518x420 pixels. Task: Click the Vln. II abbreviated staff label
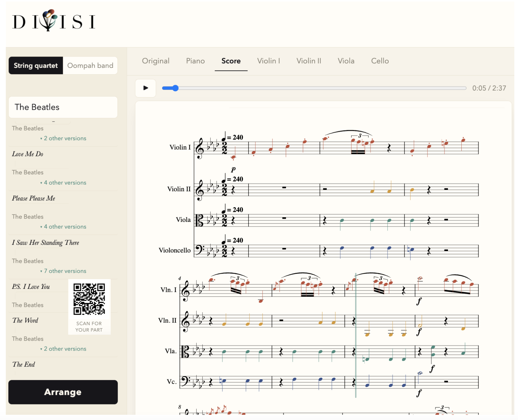(x=167, y=320)
